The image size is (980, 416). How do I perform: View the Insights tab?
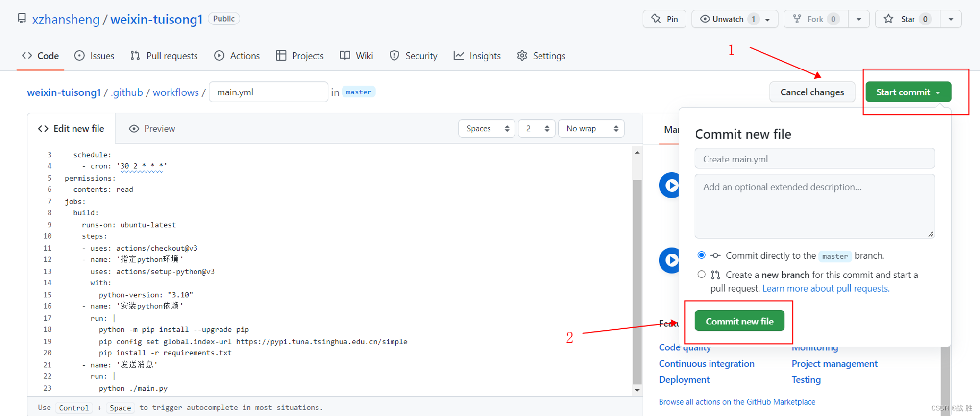[477, 56]
